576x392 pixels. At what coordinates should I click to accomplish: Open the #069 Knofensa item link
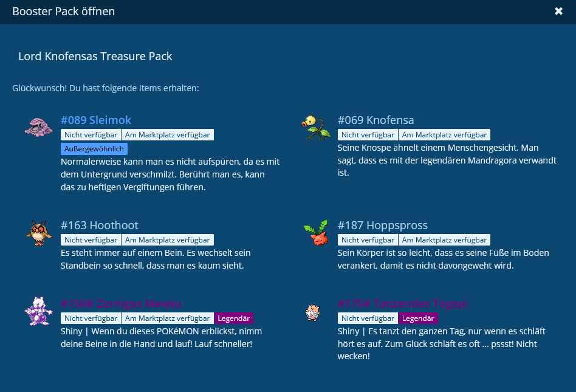pyautogui.click(x=375, y=120)
